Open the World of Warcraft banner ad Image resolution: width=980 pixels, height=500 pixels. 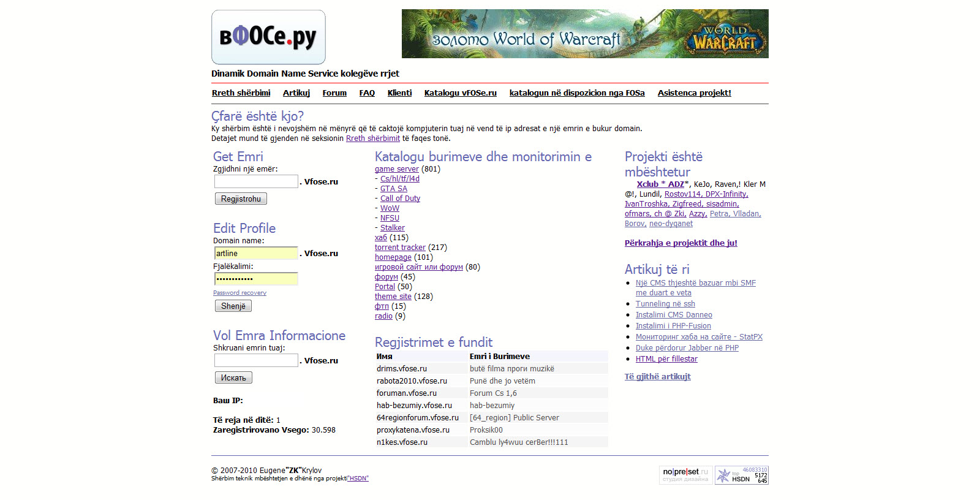pyautogui.click(x=584, y=34)
